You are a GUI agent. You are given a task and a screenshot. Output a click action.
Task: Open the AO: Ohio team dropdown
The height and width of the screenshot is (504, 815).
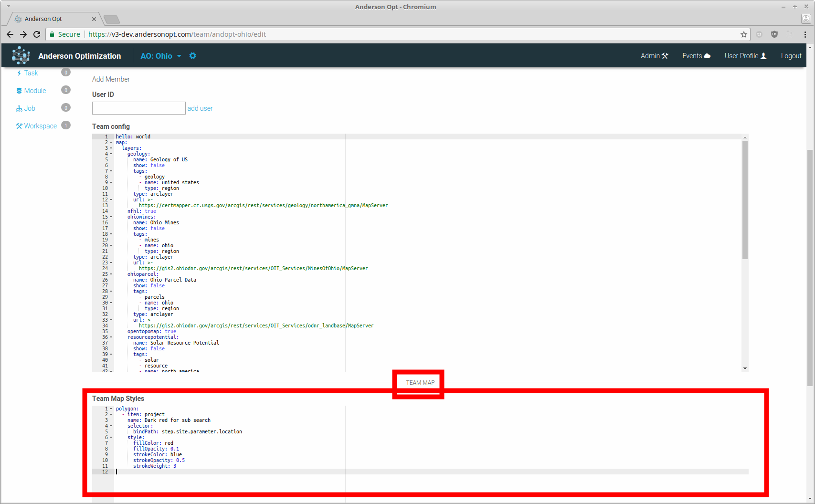coord(161,56)
